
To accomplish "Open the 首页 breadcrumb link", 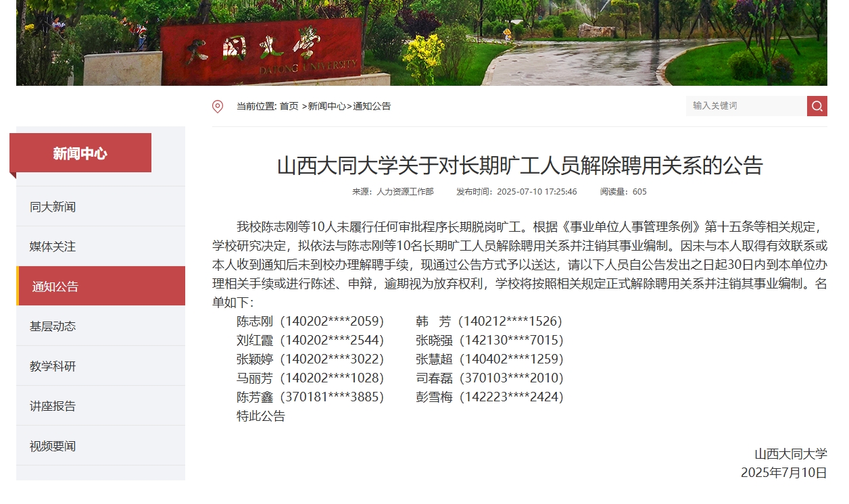I will pyautogui.click(x=289, y=107).
